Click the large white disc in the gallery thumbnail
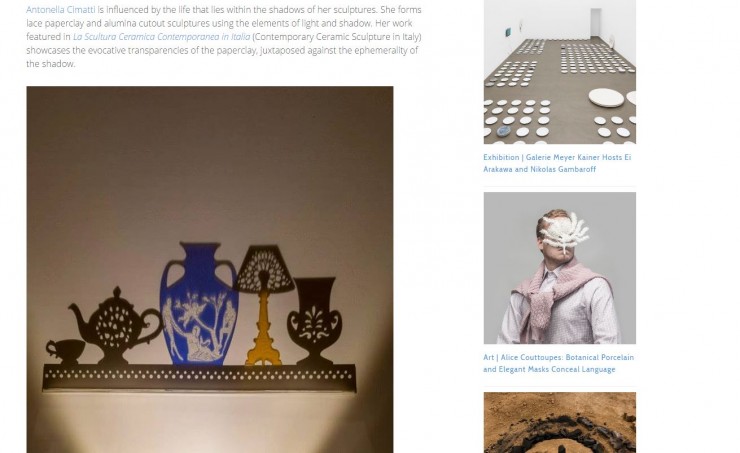Viewport: 740px width, 453px height. pos(606,98)
